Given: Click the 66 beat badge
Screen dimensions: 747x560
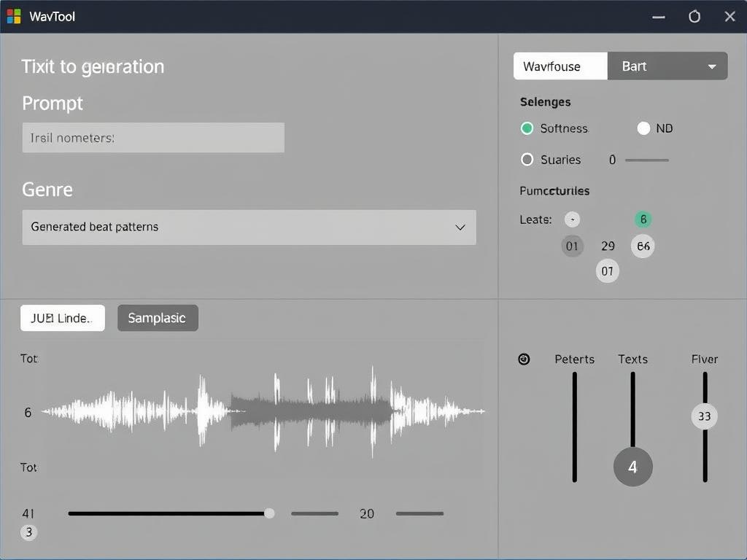Looking at the screenshot, I should [643, 246].
